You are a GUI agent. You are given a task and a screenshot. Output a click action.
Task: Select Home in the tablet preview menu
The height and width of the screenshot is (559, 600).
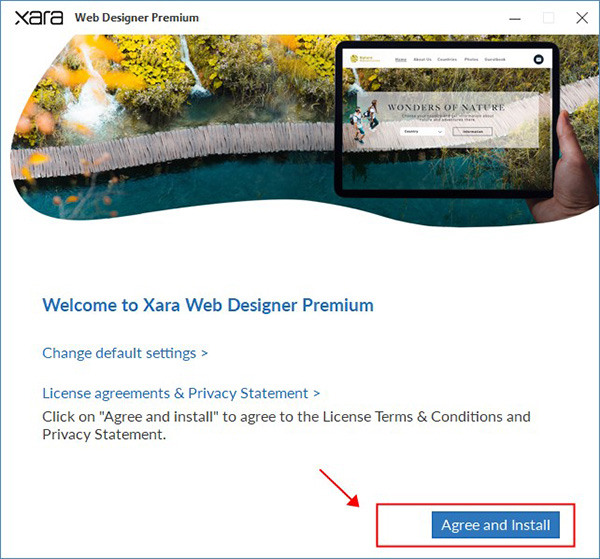(400, 59)
